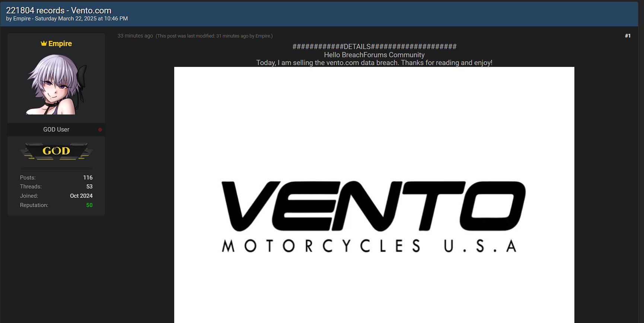Click the gold GOD rank badge
The width and height of the screenshot is (644, 323).
pyautogui.click(x=56, y=151)
